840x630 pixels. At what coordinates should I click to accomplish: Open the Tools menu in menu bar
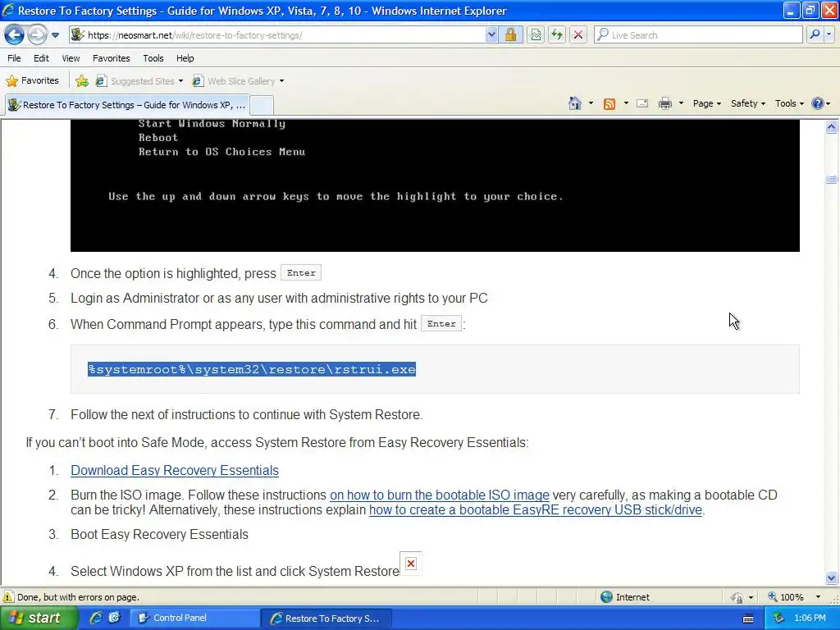pyautogui.click(x=153, y=58)
